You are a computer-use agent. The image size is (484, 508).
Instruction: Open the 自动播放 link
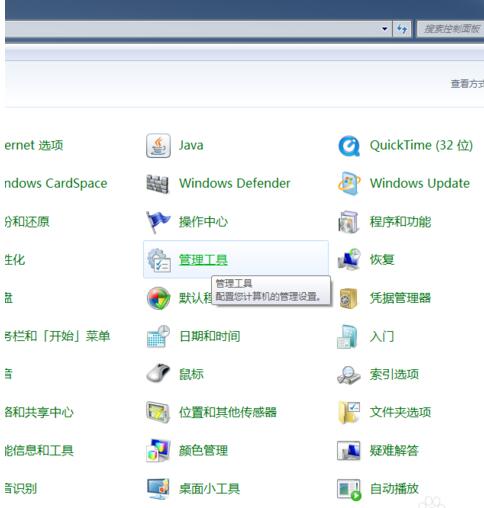(x=394, y=489)
